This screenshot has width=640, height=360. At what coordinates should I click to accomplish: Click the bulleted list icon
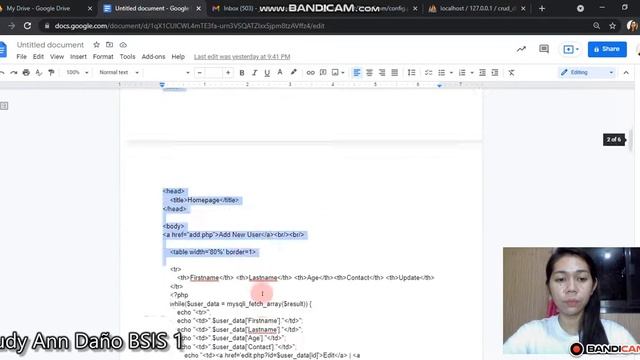coord(442,73)
